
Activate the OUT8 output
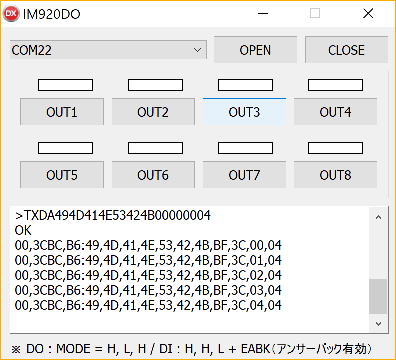pos(335,175)
